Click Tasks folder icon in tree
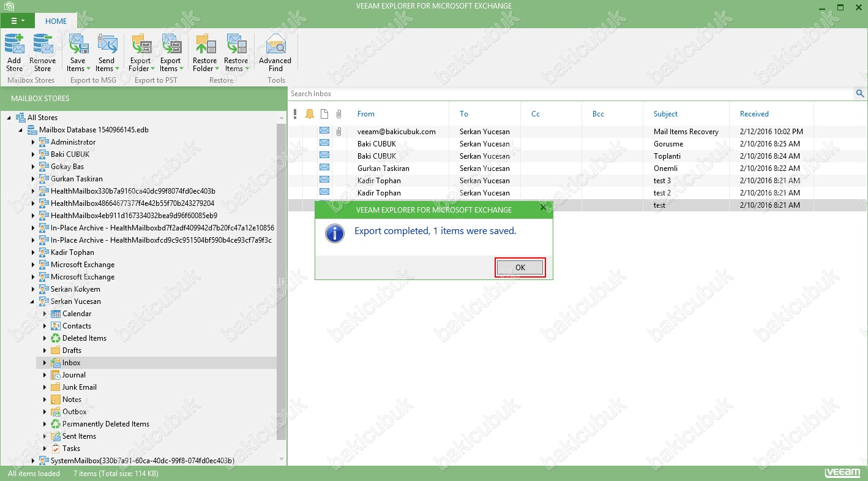This screenshot has height=481, width=868. click(x=56, y=449)
